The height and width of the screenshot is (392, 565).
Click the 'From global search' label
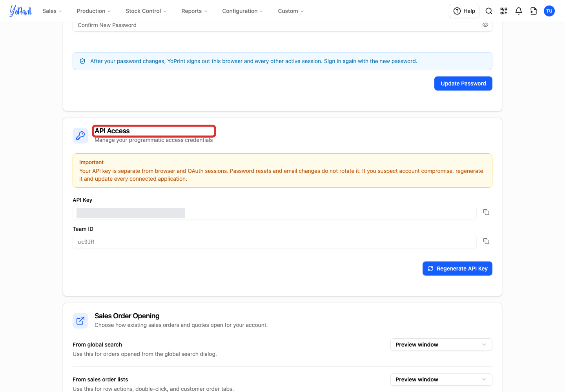(x=97, y=345)
